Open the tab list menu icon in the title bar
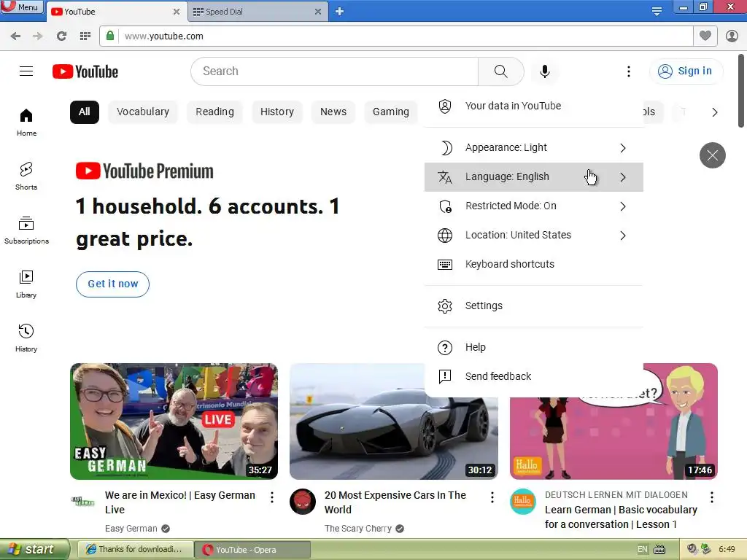 [x=657, y=11]
